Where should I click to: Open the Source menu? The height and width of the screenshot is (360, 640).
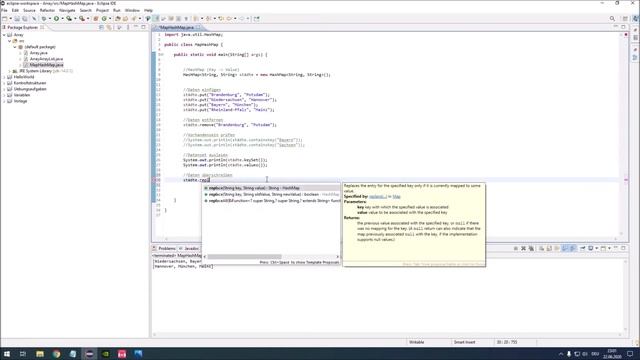point(29,10)
